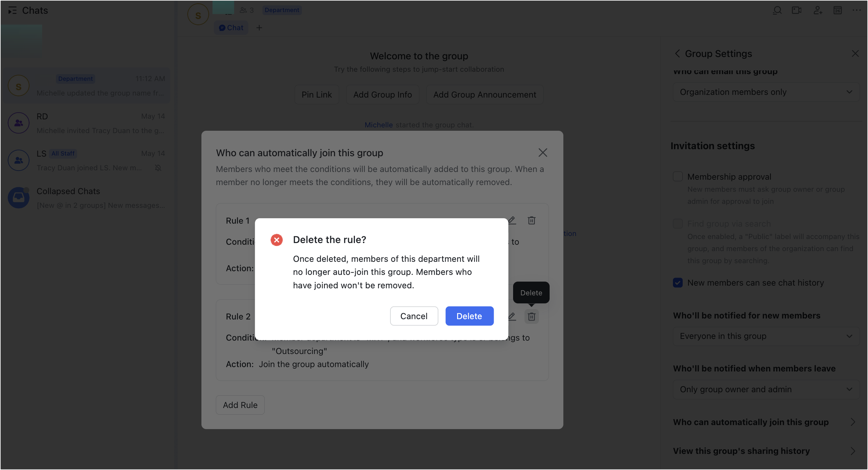
Task: Enable Membership approval
Action: 678,176
